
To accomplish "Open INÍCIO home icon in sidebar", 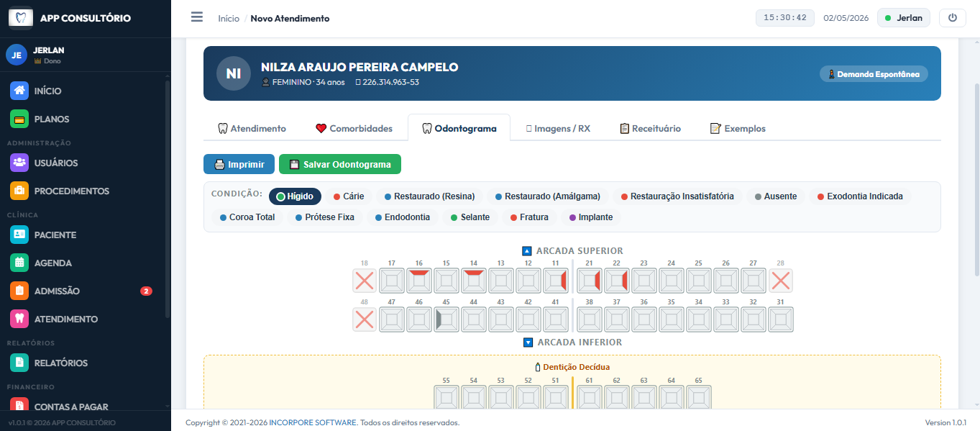I will (x=19, y=91).
